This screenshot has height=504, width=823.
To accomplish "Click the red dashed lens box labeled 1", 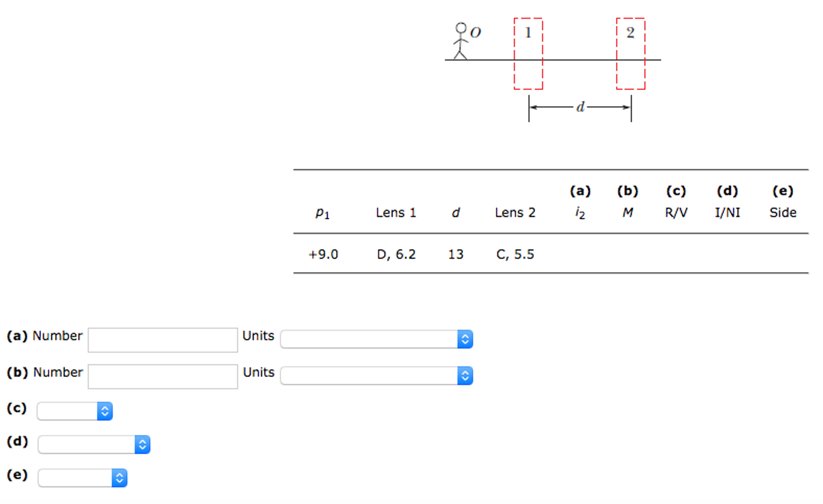I will click(x=528, y=54).
